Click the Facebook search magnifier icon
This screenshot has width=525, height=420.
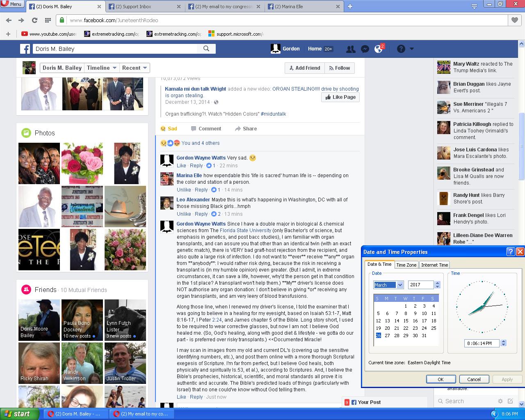point(206,48)
